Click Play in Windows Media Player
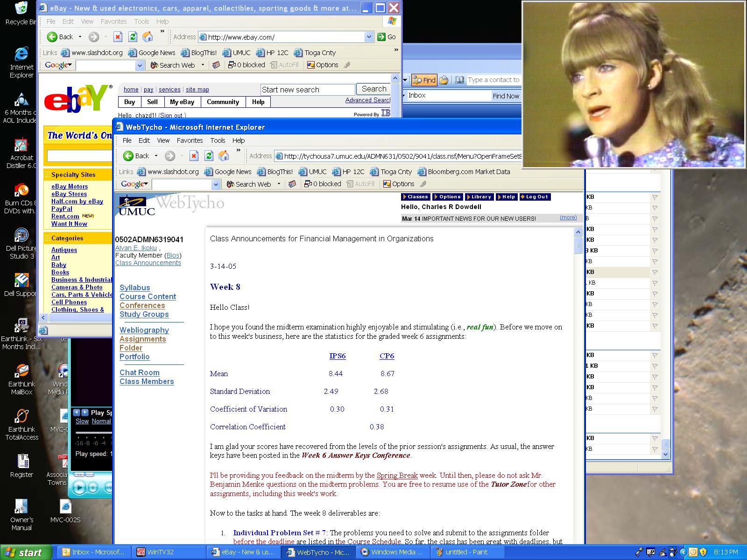 pyautogui.click(x=79, y=488)
